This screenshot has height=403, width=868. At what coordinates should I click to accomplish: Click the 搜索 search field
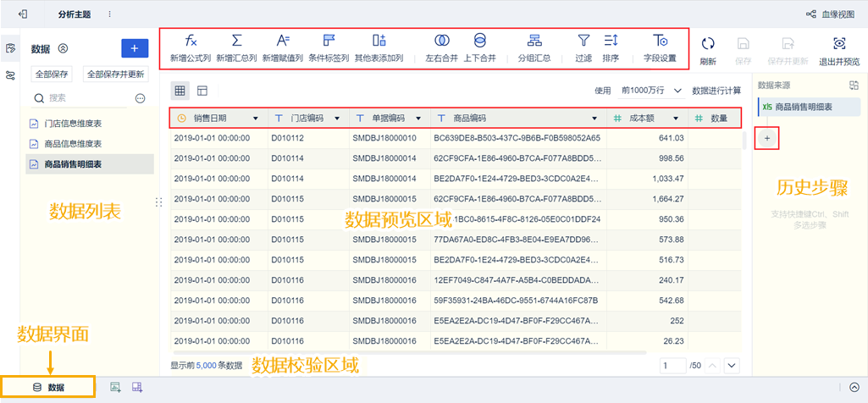pos(81,98)
